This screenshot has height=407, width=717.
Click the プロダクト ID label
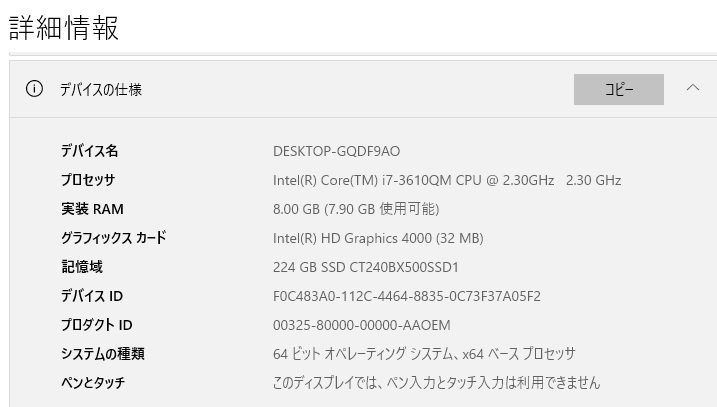click(x=96, y=325)
